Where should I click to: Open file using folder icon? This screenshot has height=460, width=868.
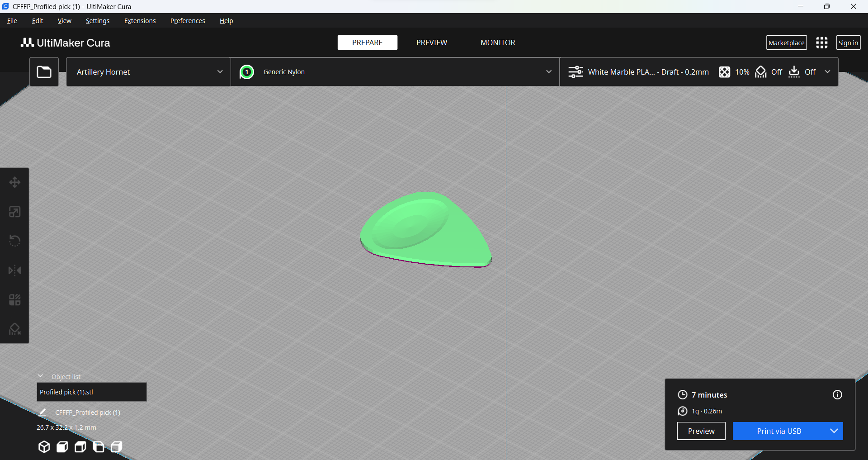(x=44, y=72)
